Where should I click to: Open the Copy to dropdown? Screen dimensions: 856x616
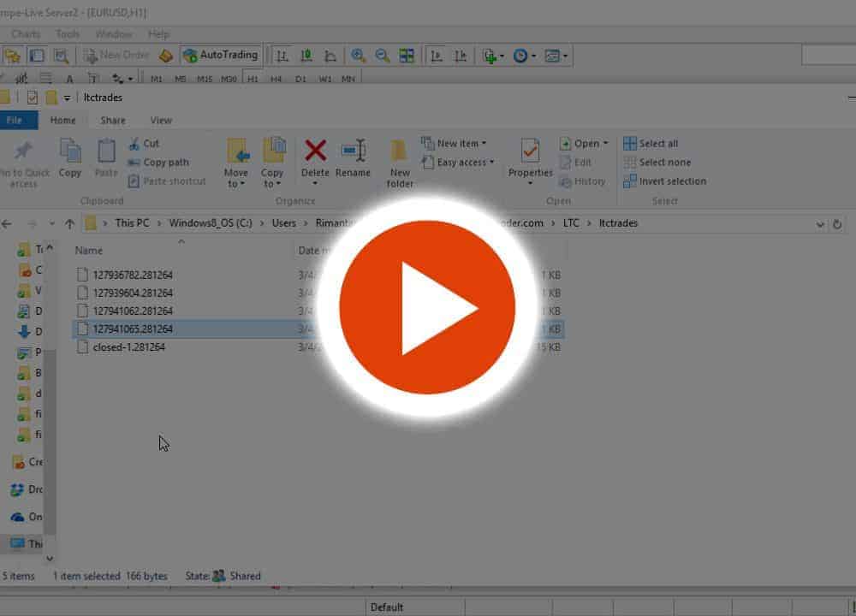click(x=272, y=163)
